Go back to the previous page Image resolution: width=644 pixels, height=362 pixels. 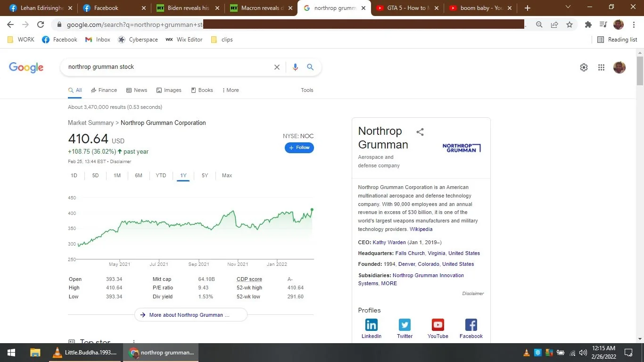click(10, 25)
